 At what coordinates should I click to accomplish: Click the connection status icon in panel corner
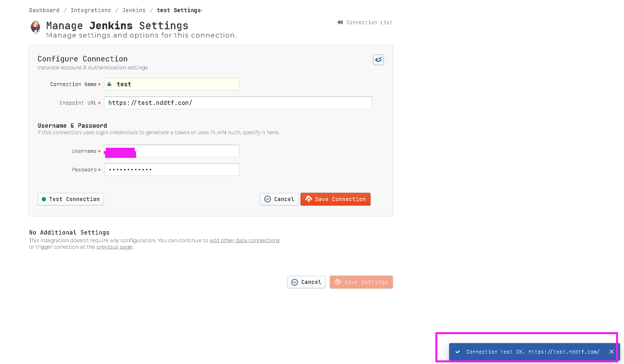pos(378,59)
